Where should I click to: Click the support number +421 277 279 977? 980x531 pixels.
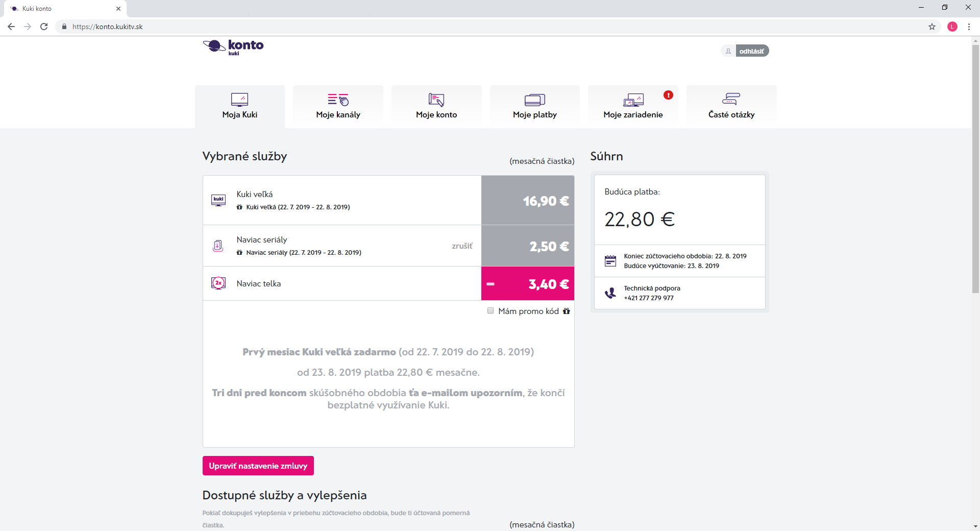[649, 298]
